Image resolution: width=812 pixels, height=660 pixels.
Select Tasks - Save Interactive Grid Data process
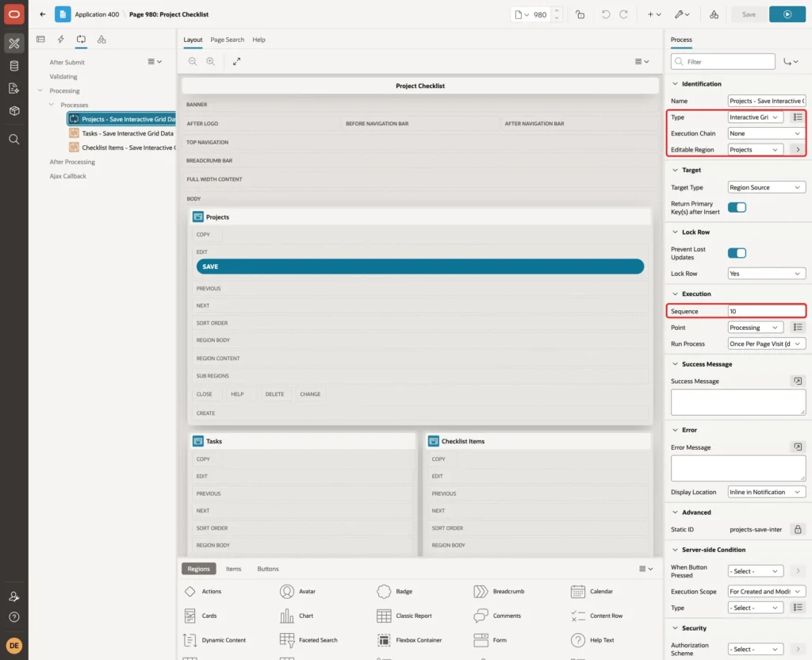click(128, 133)
